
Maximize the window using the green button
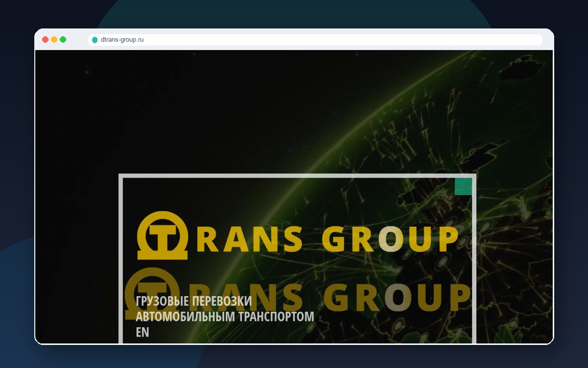coord(63,40)
